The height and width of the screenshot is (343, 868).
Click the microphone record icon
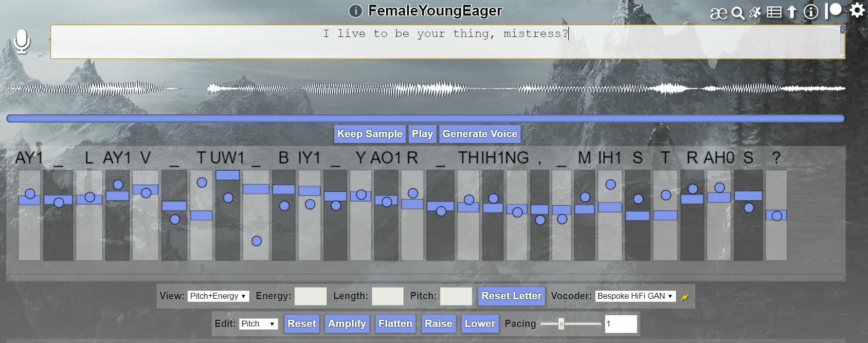point(21,42)
